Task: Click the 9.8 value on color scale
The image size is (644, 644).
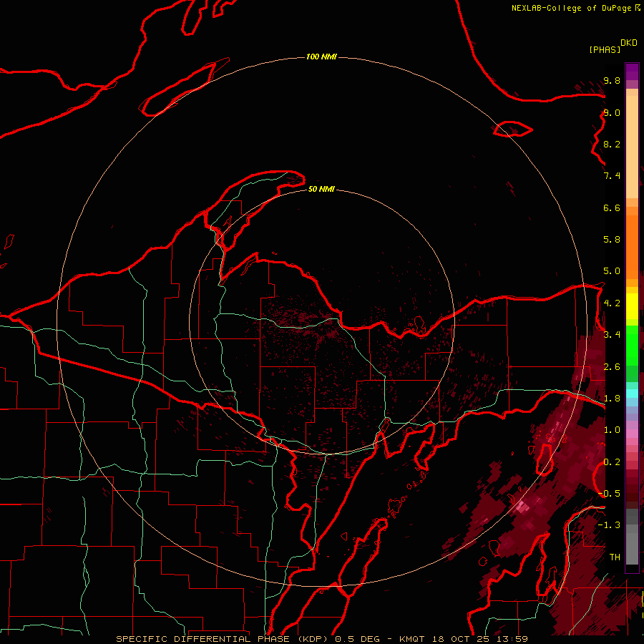Action: coord(612,80)
